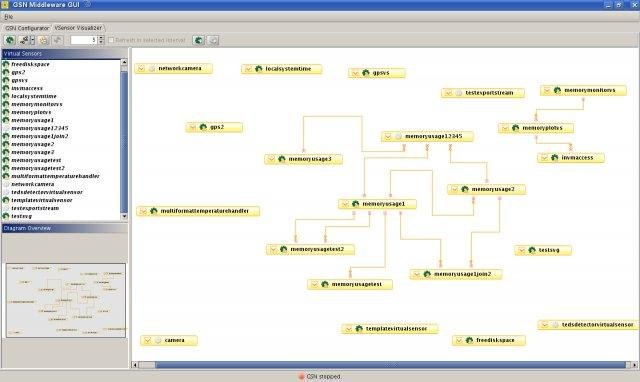Switch to VSensor Visualizer tab
The width and height of the screenshot is (640, 382).
point(78,28)
